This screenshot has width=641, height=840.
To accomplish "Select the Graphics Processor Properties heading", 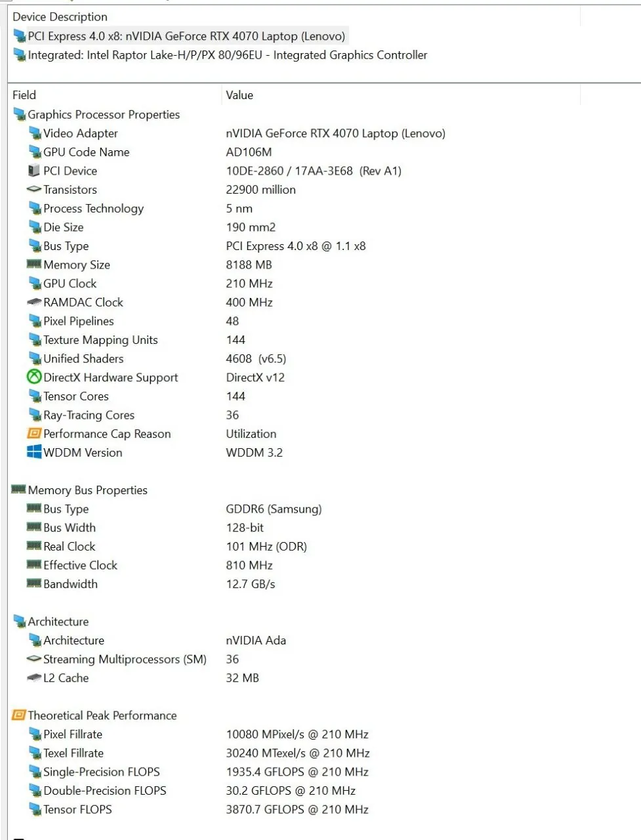I will [104, 115].
